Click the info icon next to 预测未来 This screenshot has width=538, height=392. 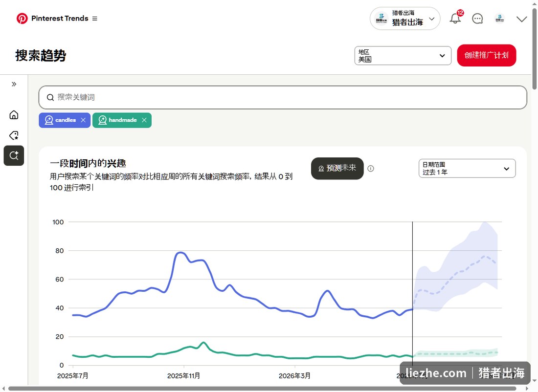tap(371, 169)
